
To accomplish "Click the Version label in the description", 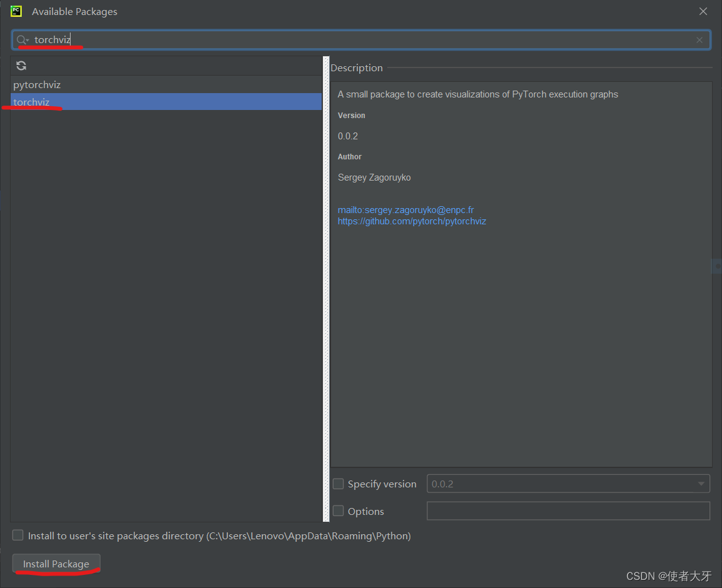I will [352, 116].
